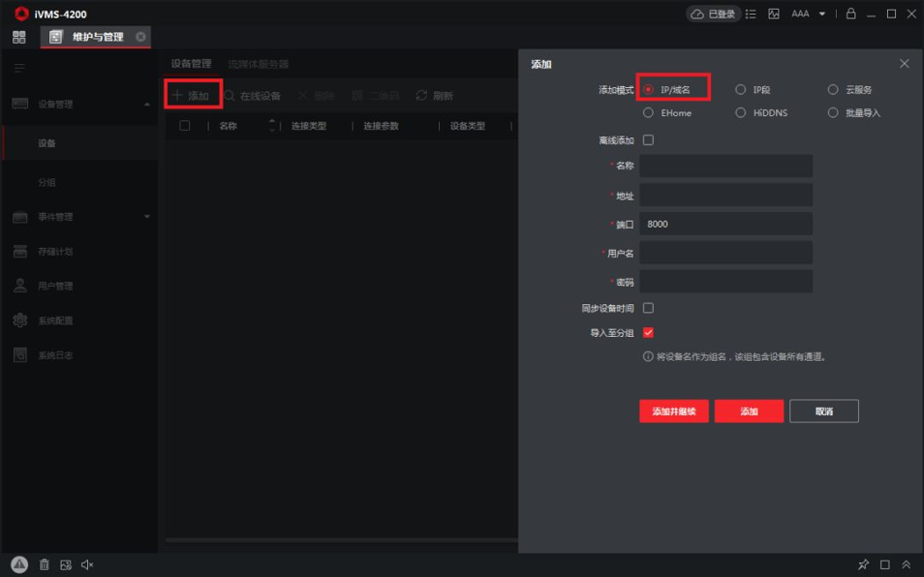Viewport: 924px width, 577px height.
Task: Click the trash icon in bottom bar
Action: 45,564
